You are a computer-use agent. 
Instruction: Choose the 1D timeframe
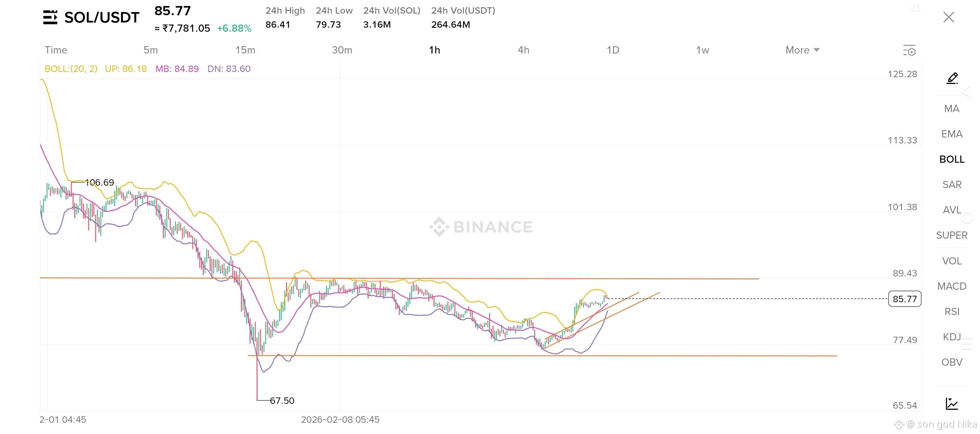(613, 50)
